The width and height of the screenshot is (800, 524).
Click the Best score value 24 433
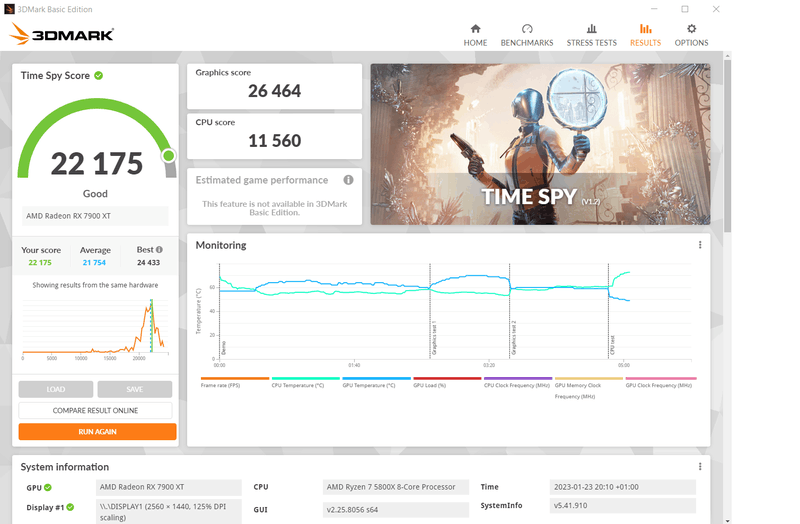[x=148, y=262]
